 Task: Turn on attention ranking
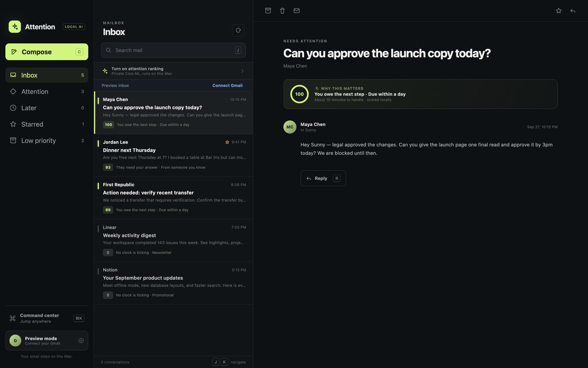[173, 71]
